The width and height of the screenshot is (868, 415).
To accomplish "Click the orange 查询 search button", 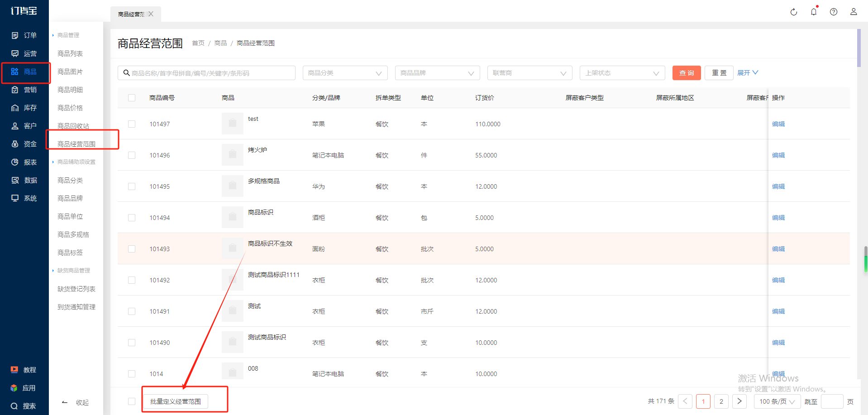I will point(686,73).
